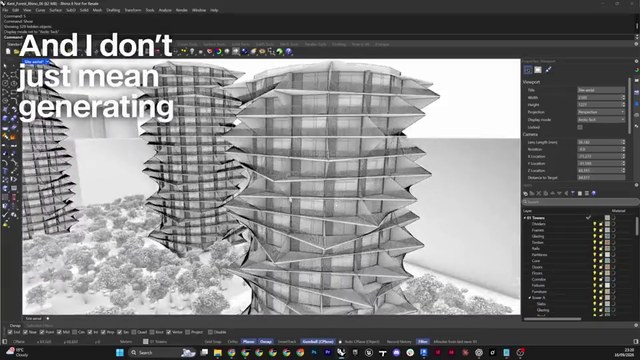
Task: Open the Projection dropdown
Action: 601,112
